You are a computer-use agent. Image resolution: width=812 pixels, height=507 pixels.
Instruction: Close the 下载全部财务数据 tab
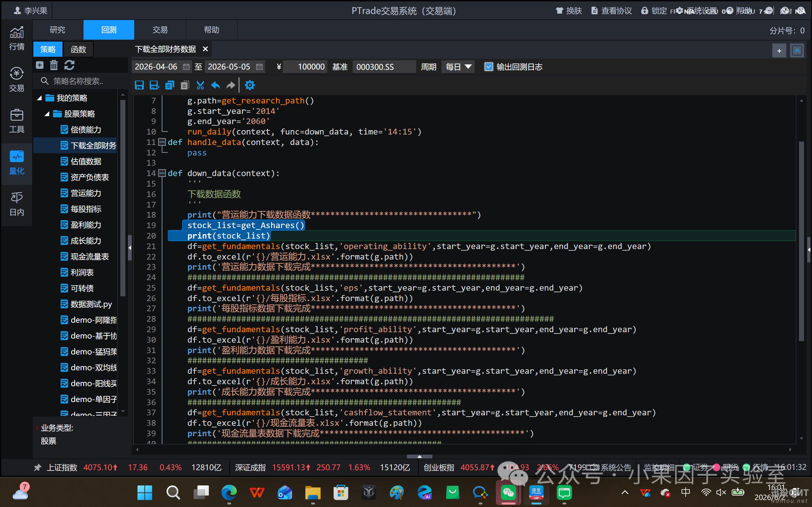pyautogui.click(x=205, y=49)
